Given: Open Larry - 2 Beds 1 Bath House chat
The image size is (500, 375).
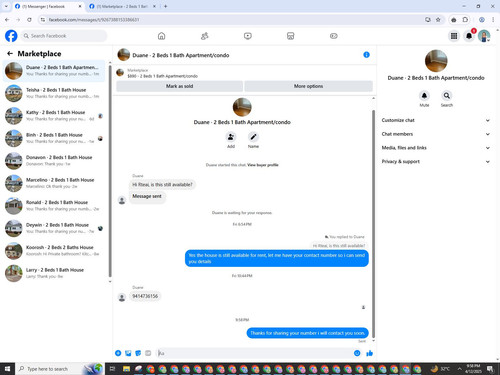Looking at the screenshot, I should tap(54, 273).
